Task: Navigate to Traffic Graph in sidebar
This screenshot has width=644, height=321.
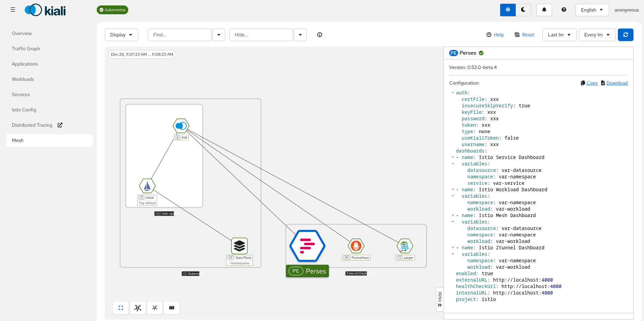Action: (26, 49)
